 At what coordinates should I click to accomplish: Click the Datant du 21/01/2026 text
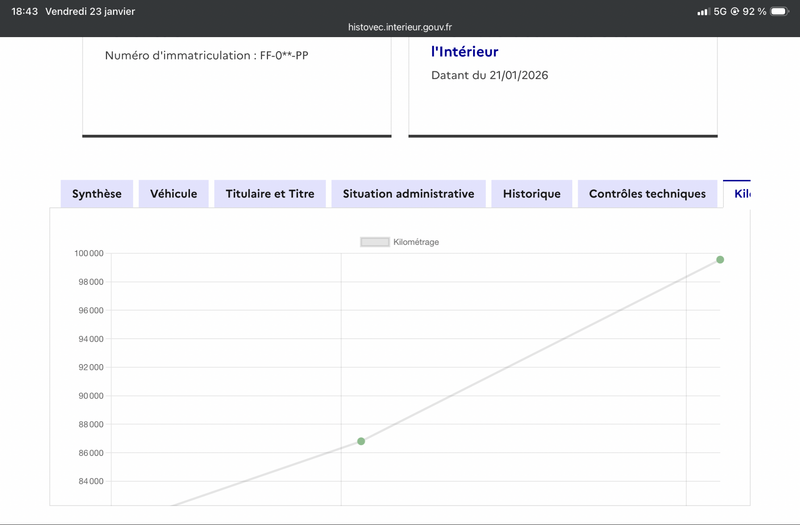(x=490, y=75)
